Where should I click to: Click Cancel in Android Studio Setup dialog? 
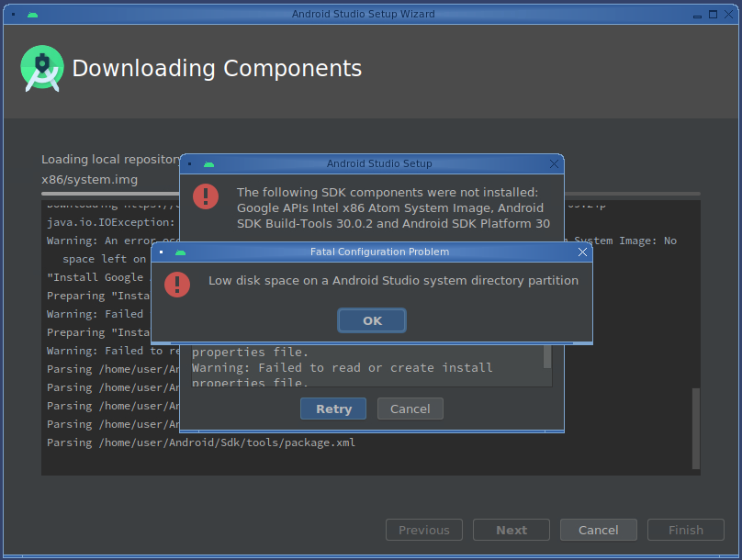click(410, 409)
